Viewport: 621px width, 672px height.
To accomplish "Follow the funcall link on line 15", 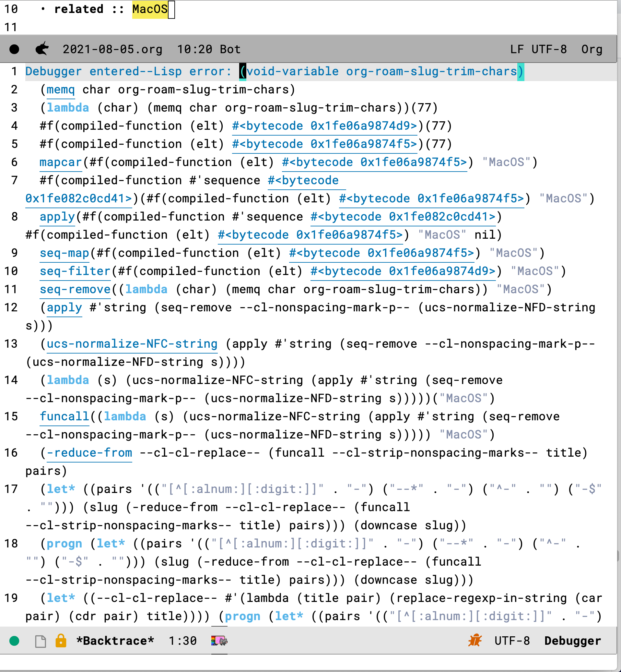I will (64, 416).
